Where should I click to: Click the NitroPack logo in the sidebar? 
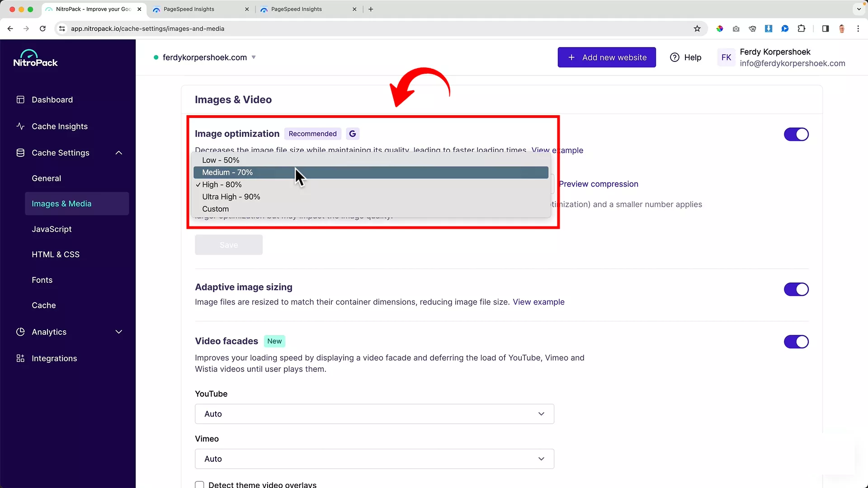pos(35,58)
